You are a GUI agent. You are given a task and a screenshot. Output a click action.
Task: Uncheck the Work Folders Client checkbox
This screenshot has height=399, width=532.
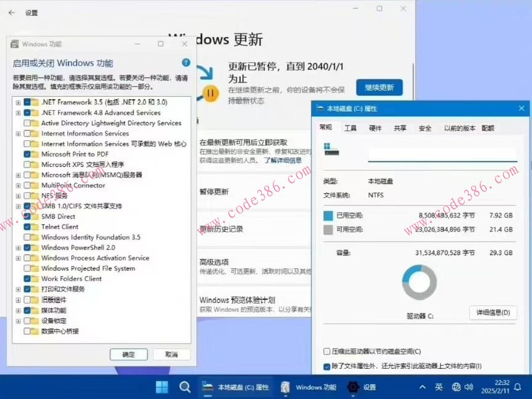(x=27, y=278)
